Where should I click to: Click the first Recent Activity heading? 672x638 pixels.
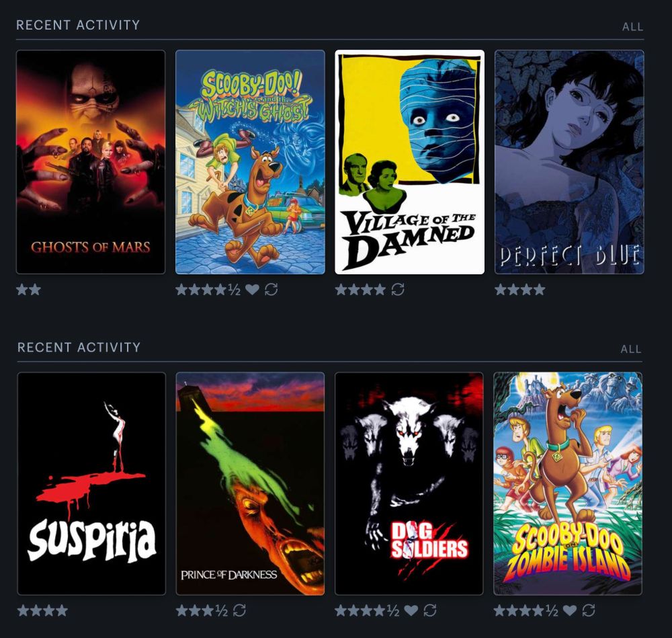[x=78, y=25]
